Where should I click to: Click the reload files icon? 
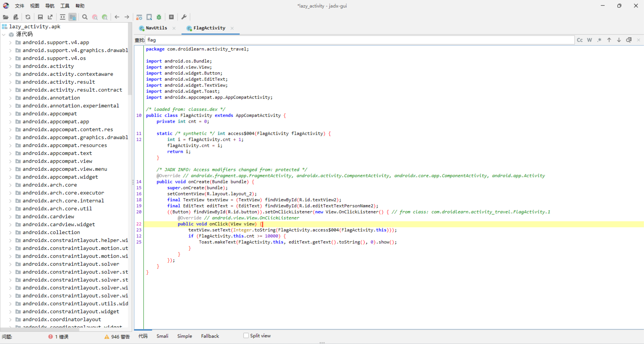click(x=28, y=17)
